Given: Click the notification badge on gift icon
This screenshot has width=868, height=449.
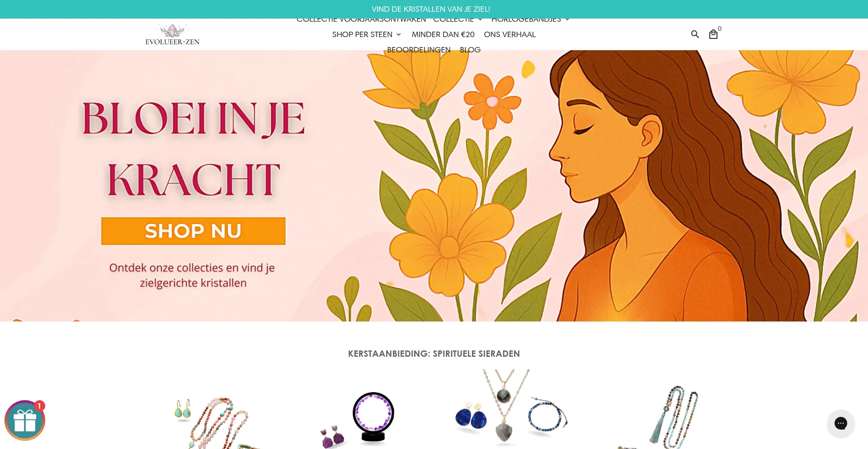Looking at the screenshot, I should pos(39,406).
